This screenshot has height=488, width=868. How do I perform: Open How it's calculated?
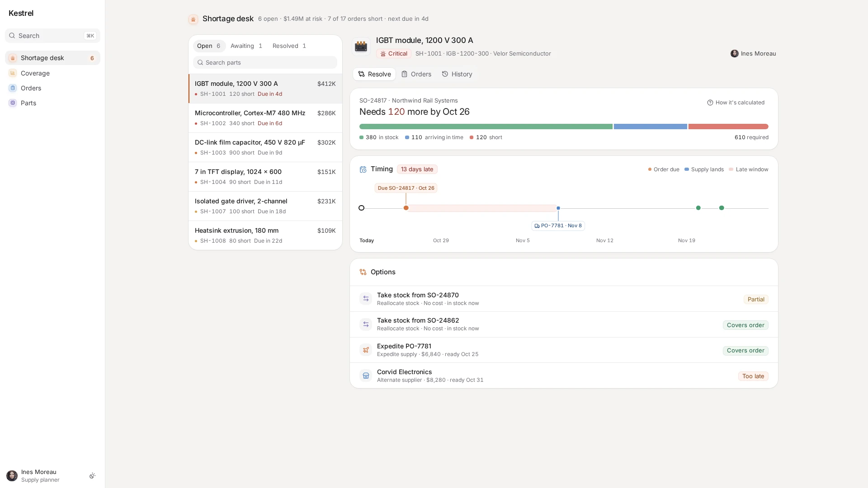(736, 103)
